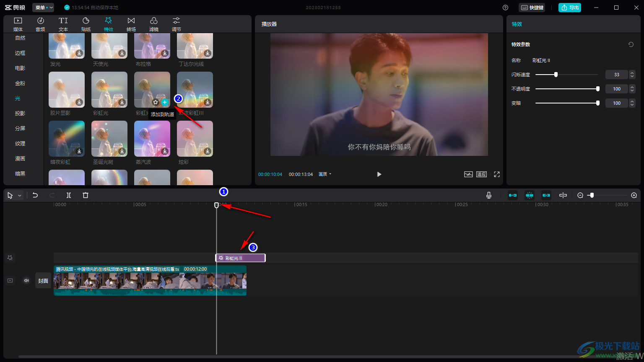Download the 炫彩 effect

(208, 151)
